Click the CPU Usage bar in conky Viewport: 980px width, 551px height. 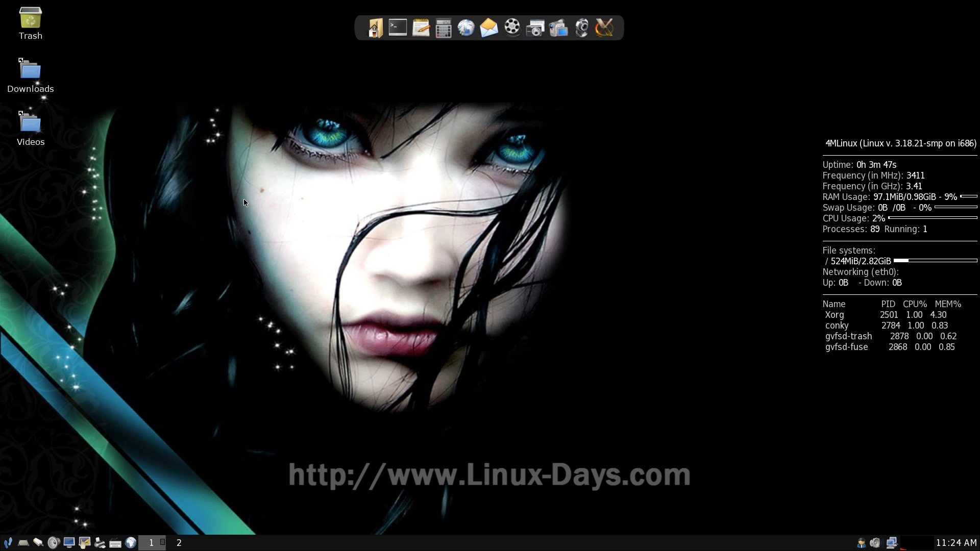click(x=933, y=218)
